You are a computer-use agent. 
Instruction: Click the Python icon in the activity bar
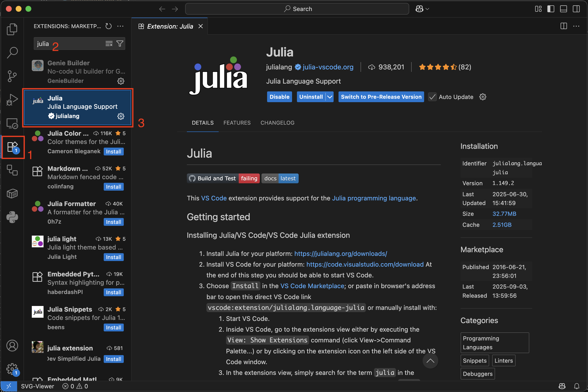click(12, 217)
